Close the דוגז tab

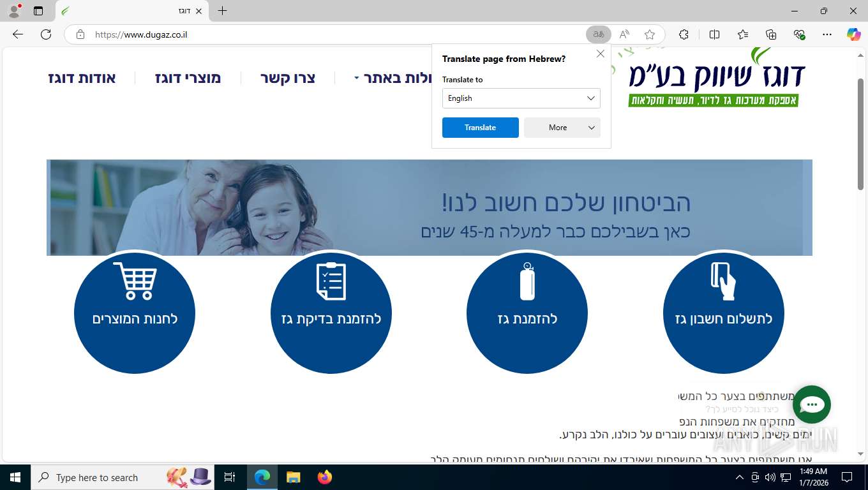(198, 11)
